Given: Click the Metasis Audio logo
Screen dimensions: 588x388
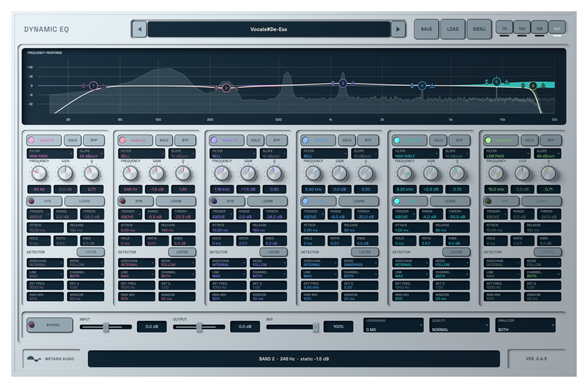Looking at the screenshot, I should [51, 359].
